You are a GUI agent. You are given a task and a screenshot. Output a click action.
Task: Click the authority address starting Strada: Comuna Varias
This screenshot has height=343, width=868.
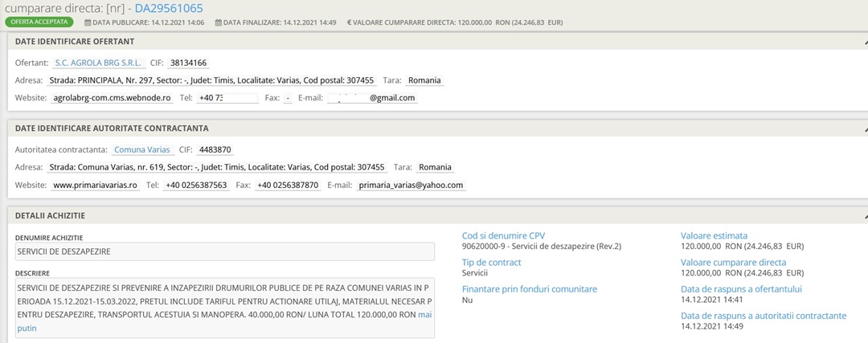coord(218,167)
